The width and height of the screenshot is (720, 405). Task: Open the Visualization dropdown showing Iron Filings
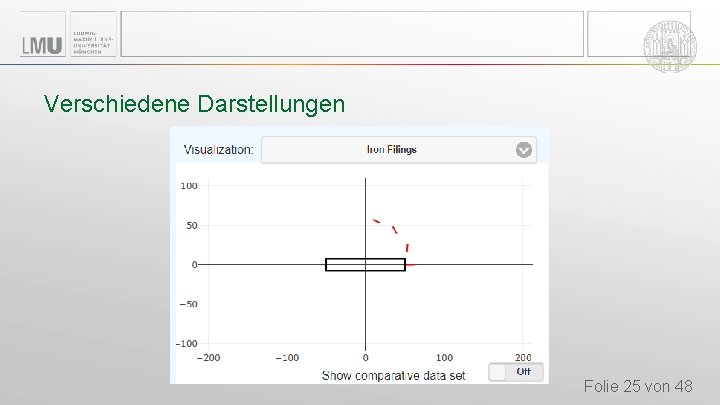[x=399, y=150]
